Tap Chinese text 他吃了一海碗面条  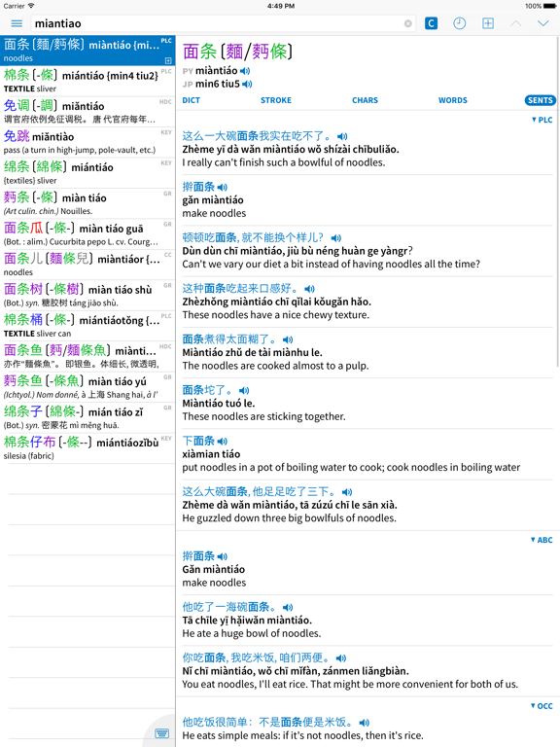(x=229, y=607)
